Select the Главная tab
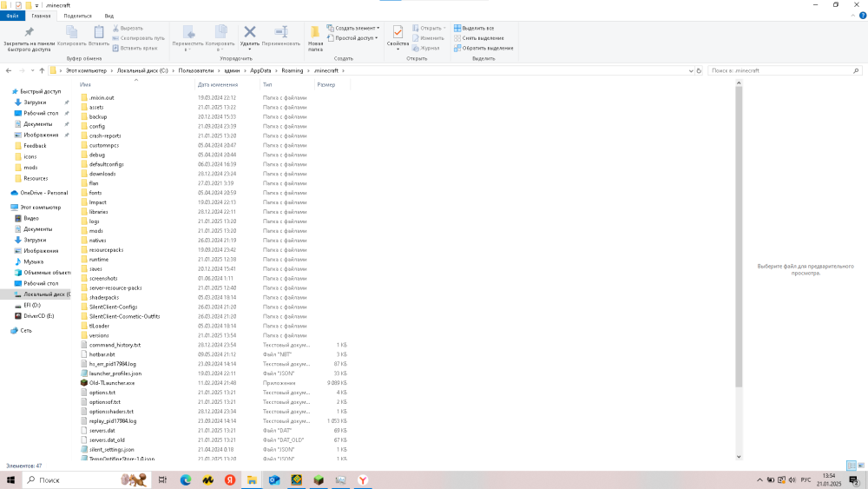868x489 pixels. [41, 16]
